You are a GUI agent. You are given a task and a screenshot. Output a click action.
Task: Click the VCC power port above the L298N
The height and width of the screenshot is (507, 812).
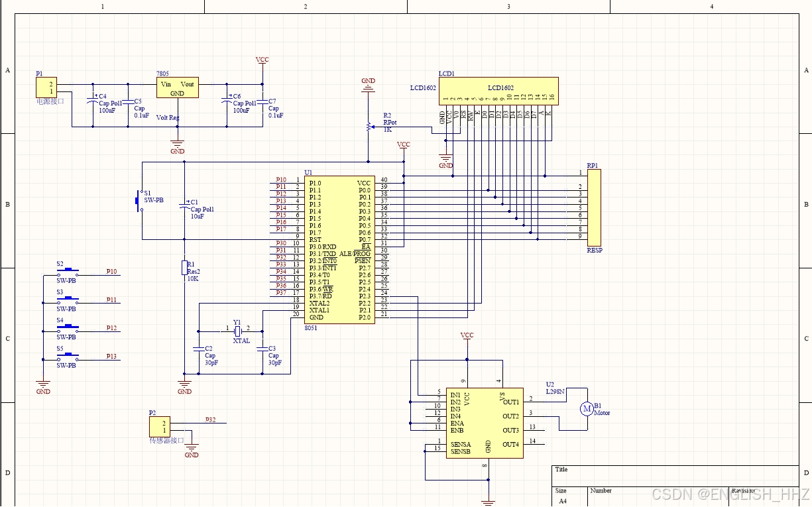coord(467,337)
